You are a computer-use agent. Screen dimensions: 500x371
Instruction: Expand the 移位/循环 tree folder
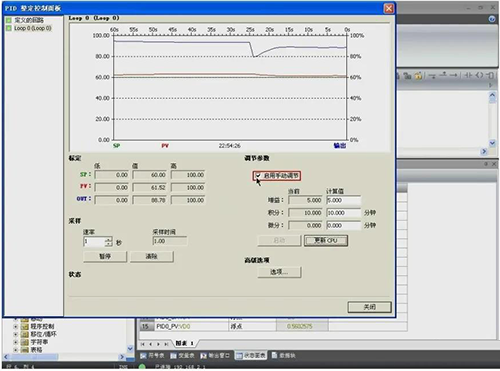click(x=15, y=334)
